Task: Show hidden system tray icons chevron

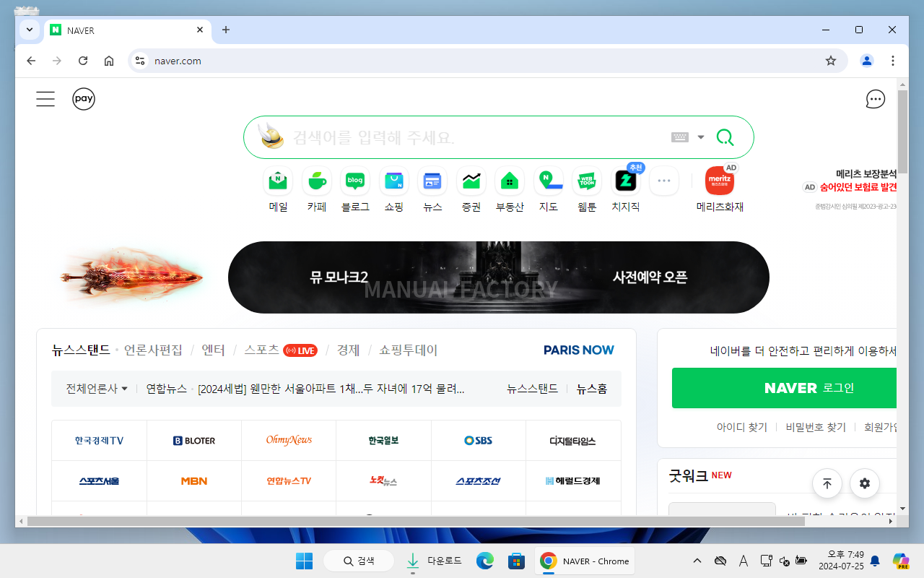Action: [697, 561]
